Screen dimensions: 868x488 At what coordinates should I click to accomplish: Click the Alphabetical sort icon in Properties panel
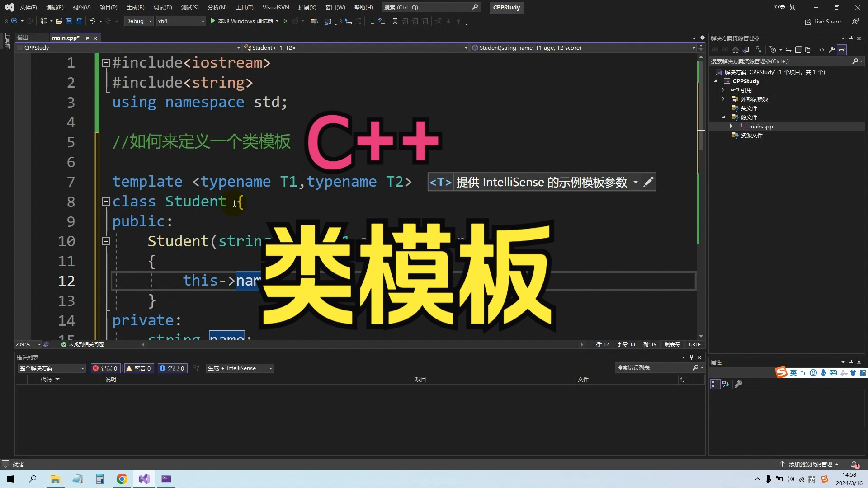coord(726,384)
